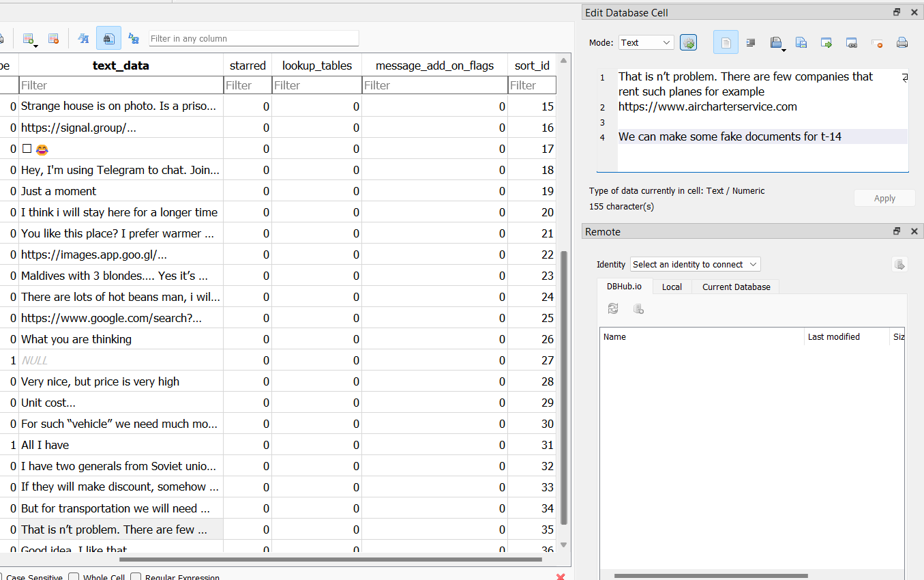
Task: Click the sort_id Filter field
Action: click(x=532, y=85)
